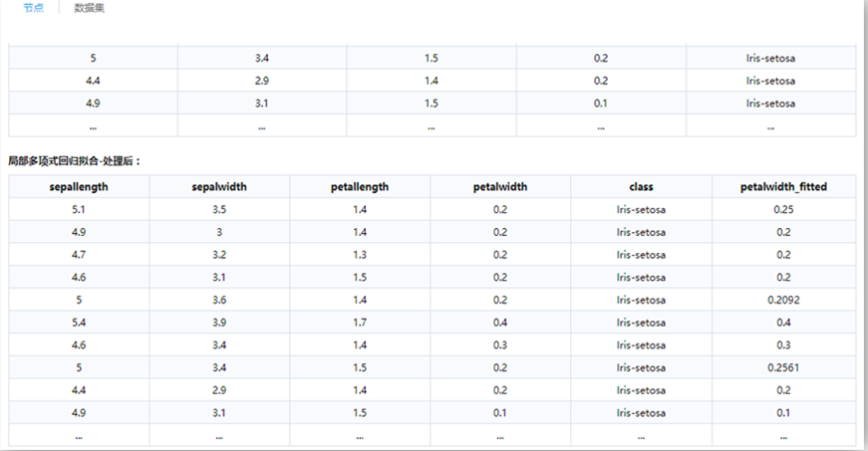Screen dimensions: 868x451
Task: Click the fitted value 0.25 cell
Action: [783, 209]
